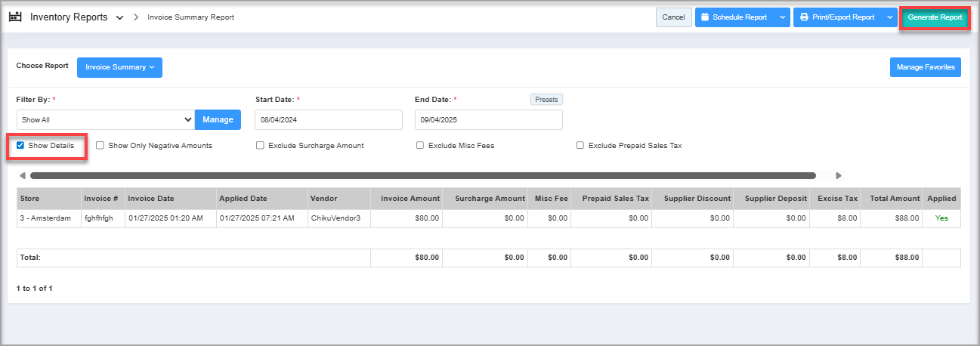980x346 pixels.
Task: Click the calendar icon on Schedule Report
Action: coord(705,17)
